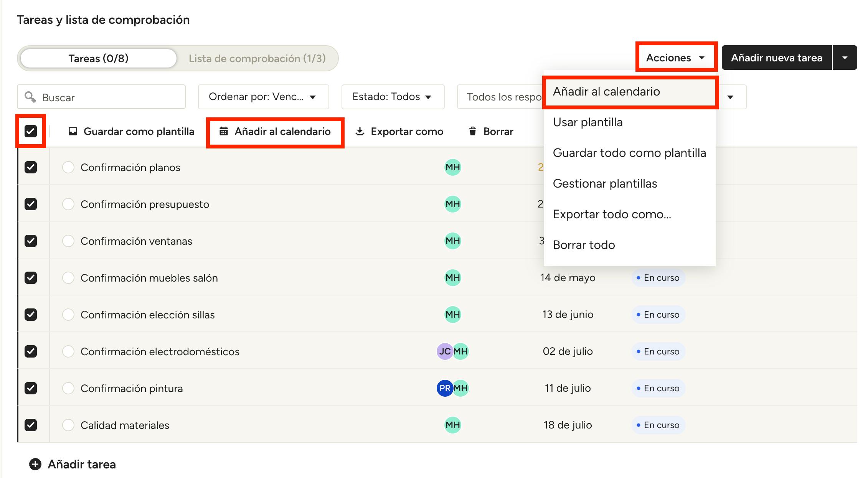Expand the Estado: Todos filter
This screenshot has width=868, height=478.
[393, 97]
